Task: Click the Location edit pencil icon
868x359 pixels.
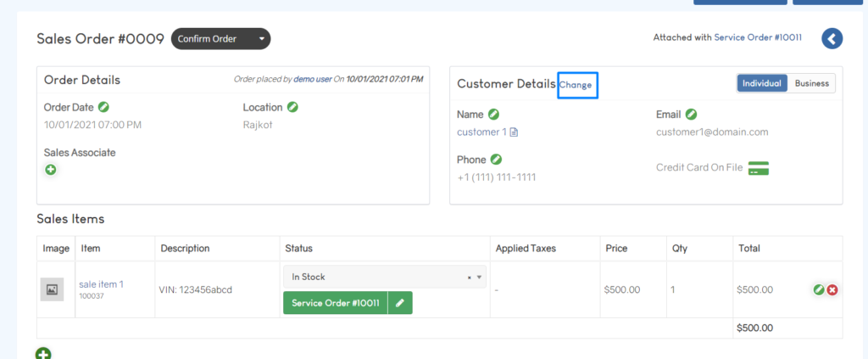Action: coord(292,107)
